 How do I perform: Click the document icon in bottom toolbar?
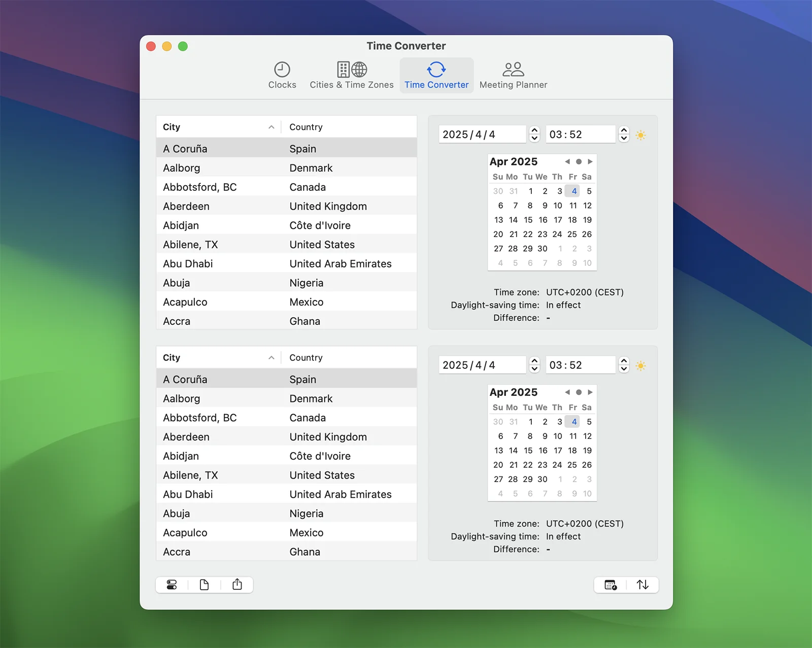[x=204, y=585]
